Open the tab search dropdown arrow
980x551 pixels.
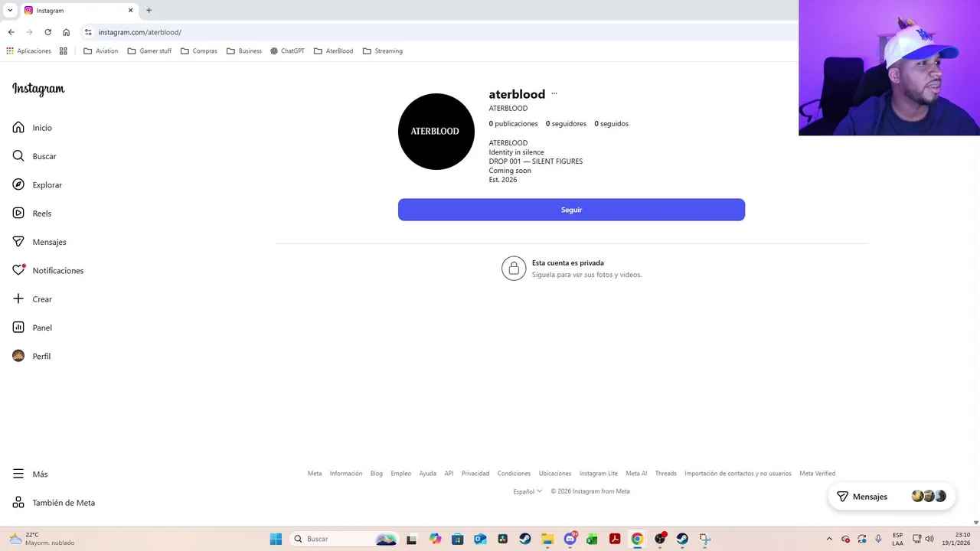(10, 10)
